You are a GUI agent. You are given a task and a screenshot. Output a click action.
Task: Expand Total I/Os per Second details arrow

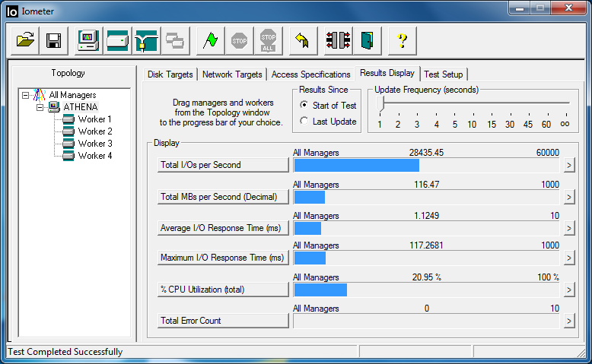pos(569,165)
